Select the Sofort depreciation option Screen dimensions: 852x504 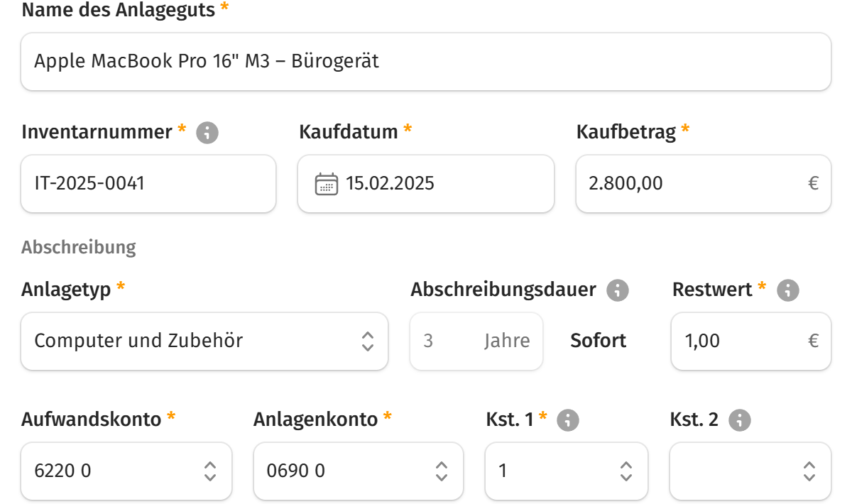[x=598, y=341]
